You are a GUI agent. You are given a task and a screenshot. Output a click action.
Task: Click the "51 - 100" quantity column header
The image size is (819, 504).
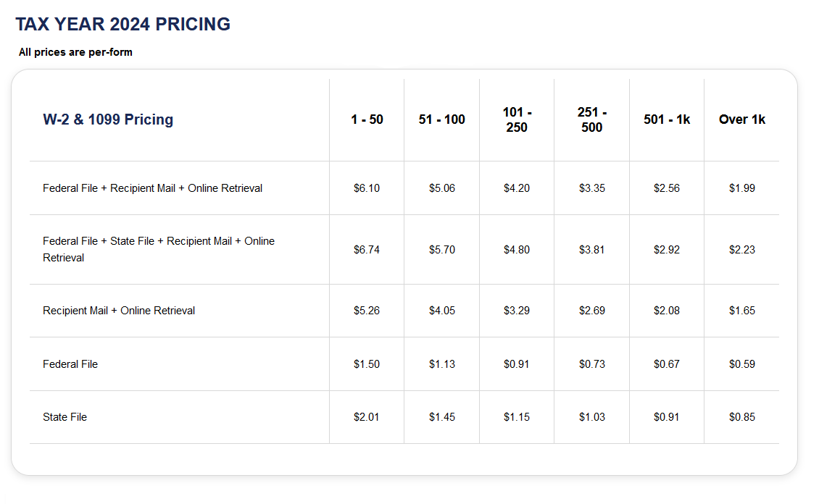coord(441,119)
